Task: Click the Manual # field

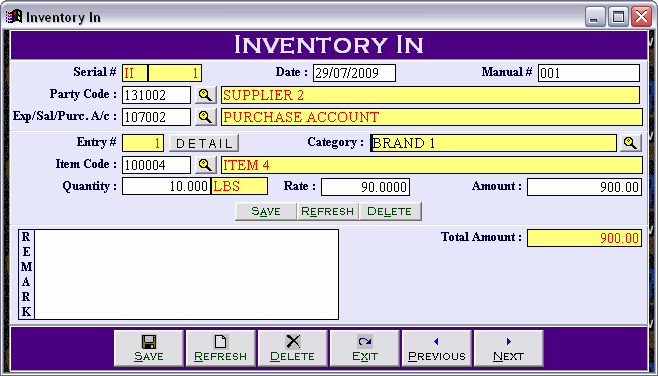Action: (589, 73)
